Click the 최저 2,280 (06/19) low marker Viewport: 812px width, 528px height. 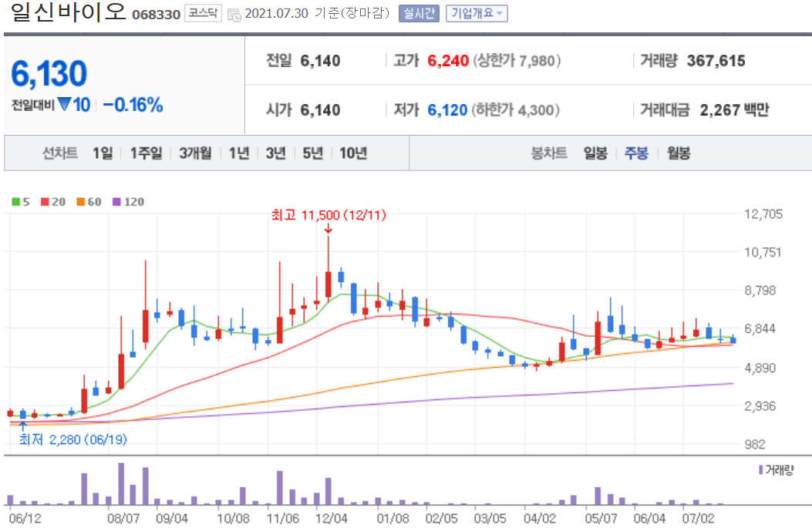tap(73, 439)
